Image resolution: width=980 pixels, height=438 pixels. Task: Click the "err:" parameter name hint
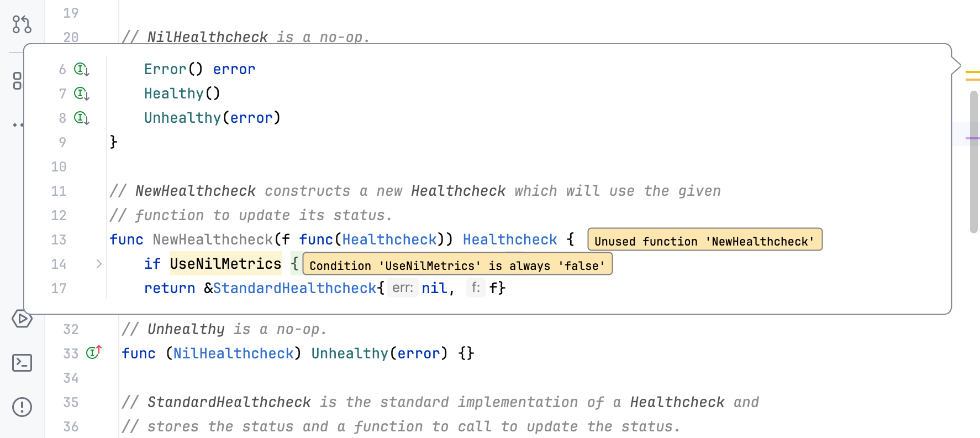[x=402, y=288]
